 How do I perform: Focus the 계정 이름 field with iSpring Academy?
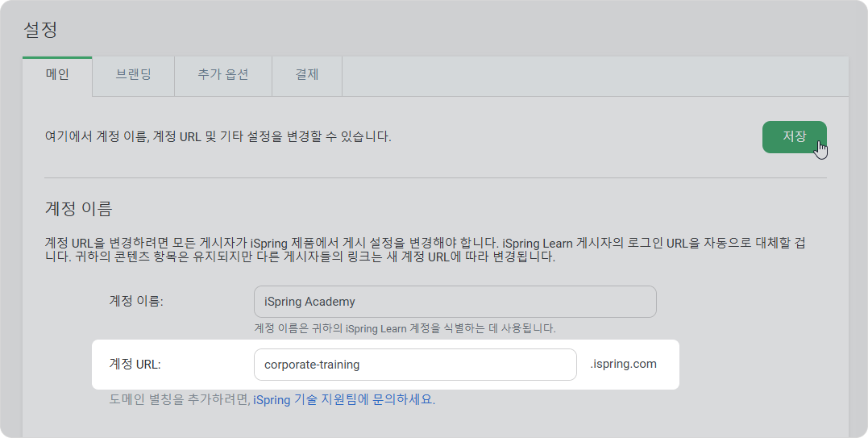455,302
